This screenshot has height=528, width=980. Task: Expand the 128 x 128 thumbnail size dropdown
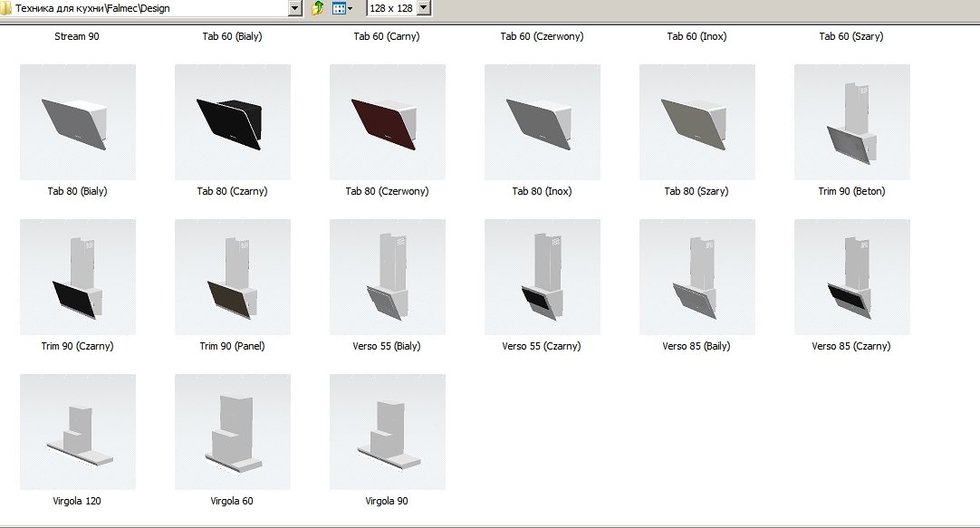[424, 8]
